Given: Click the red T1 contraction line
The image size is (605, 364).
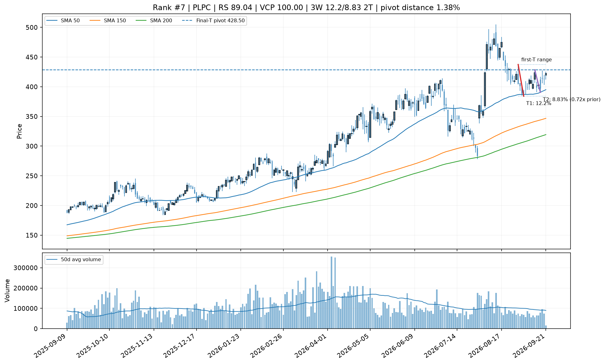Looking at the screenshot, I should coord(521,81).
